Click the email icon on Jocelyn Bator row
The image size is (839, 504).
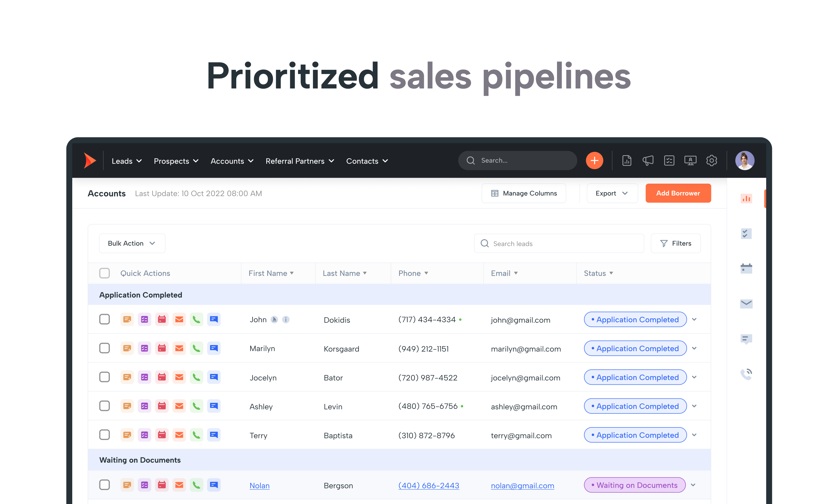click(179, 377)
